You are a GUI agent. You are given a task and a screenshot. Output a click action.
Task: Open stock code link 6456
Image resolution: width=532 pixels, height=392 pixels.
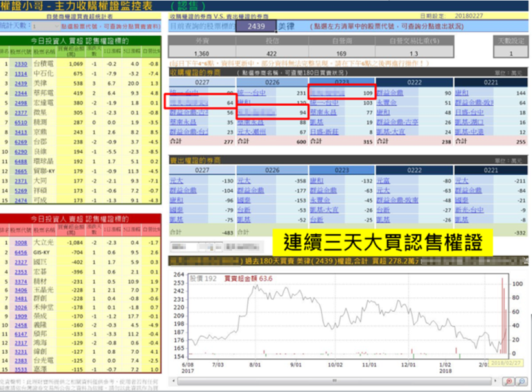click(21, 252)
